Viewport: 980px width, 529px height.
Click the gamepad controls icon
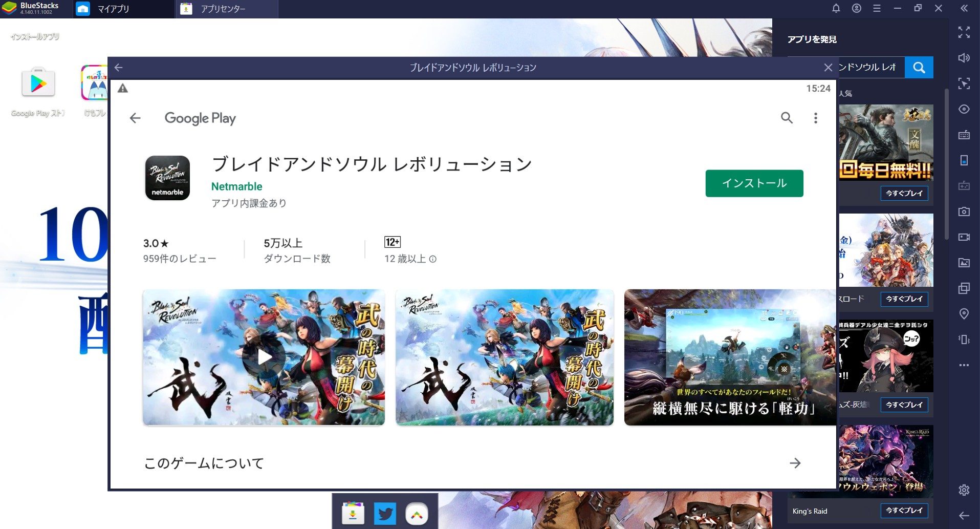[x=964, y=186]
